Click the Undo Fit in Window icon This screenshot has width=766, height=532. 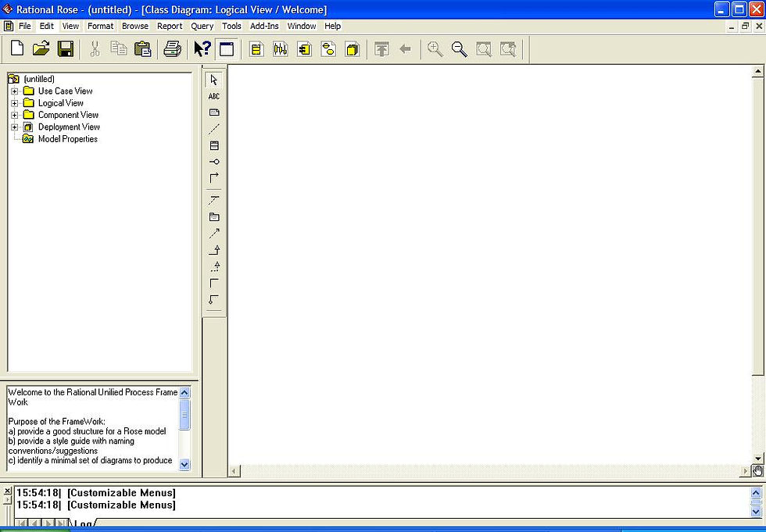point(508,48)
